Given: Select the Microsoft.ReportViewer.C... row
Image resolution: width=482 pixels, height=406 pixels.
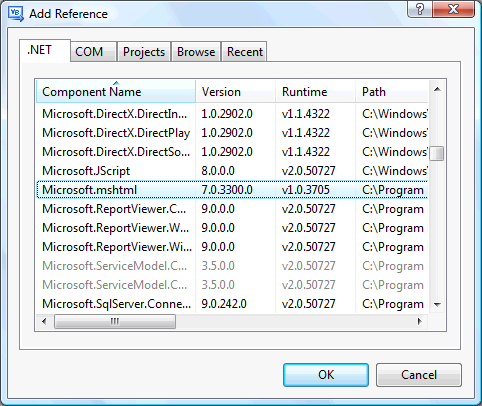Looking at the screenshot, I should click(232, 209).
